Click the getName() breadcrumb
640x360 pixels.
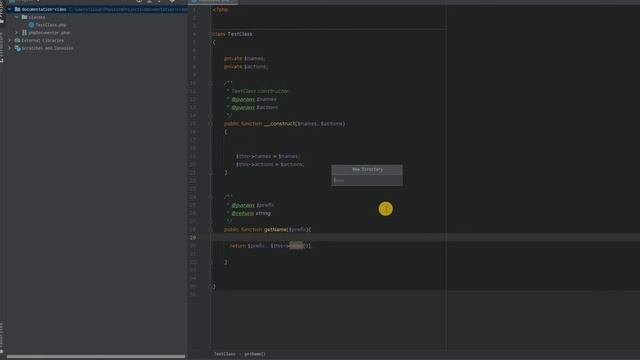255,354
